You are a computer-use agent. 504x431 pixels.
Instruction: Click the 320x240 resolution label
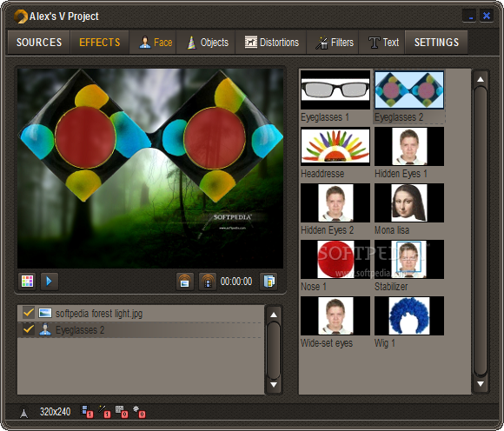click(x=55, y=412)
